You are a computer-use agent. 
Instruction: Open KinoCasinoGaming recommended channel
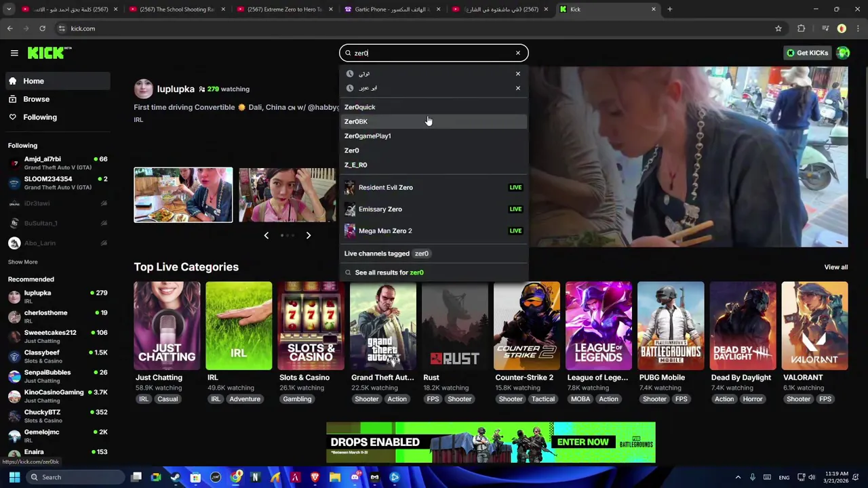(x=57, y=396)
